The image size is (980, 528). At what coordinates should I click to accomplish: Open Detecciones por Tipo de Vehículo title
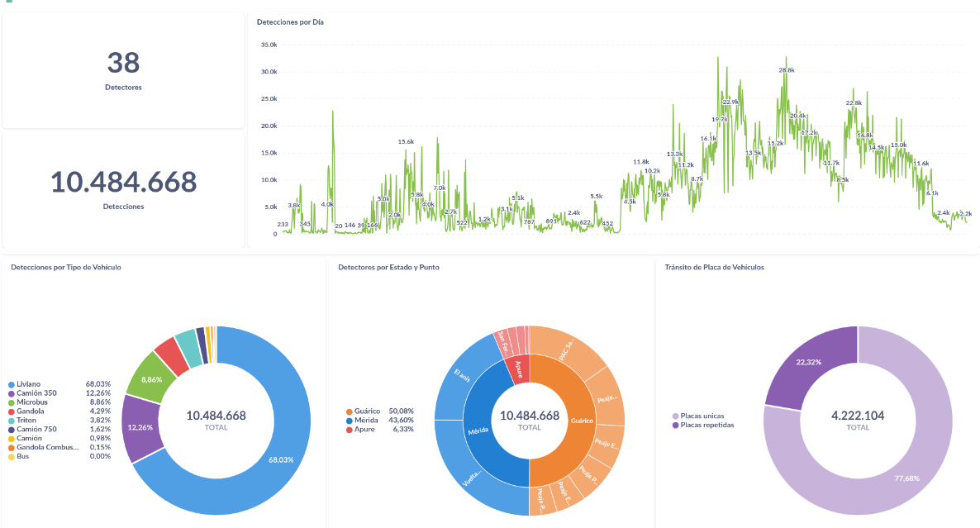(65, 267)
